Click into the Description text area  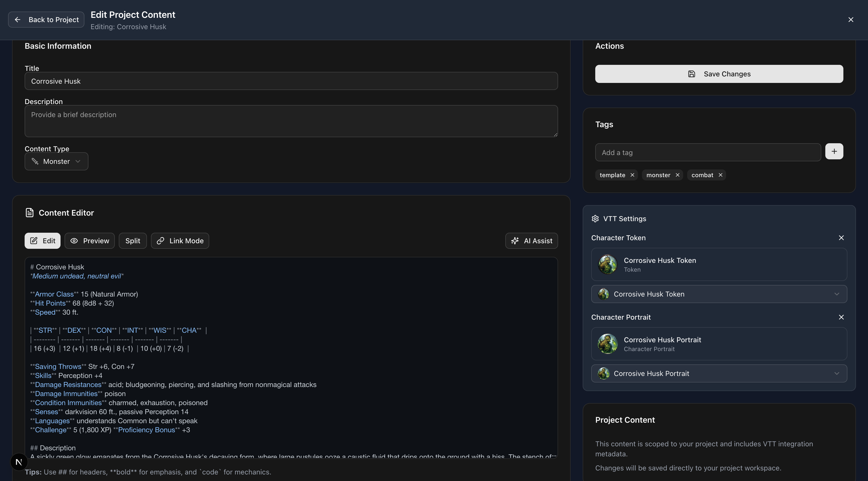291,121
